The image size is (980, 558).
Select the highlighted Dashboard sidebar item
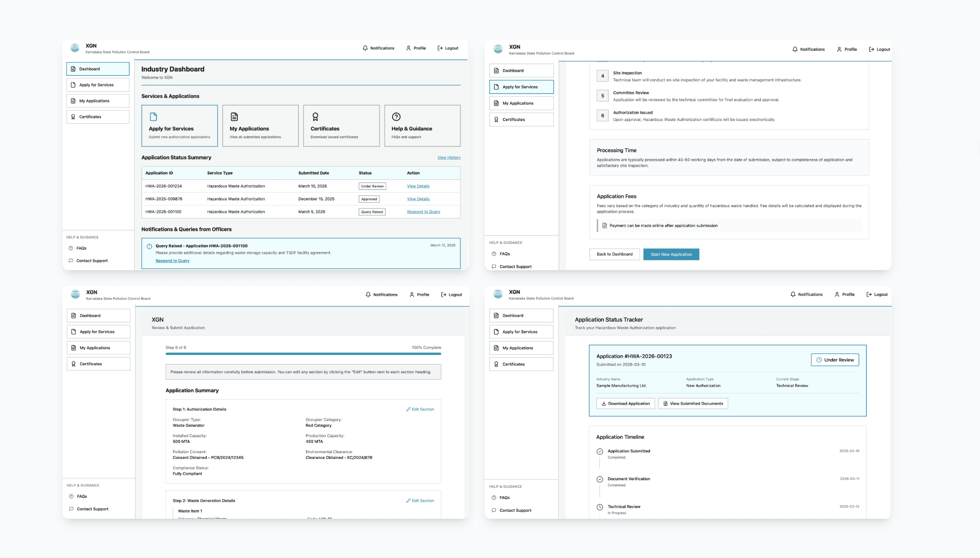(98, 69)
